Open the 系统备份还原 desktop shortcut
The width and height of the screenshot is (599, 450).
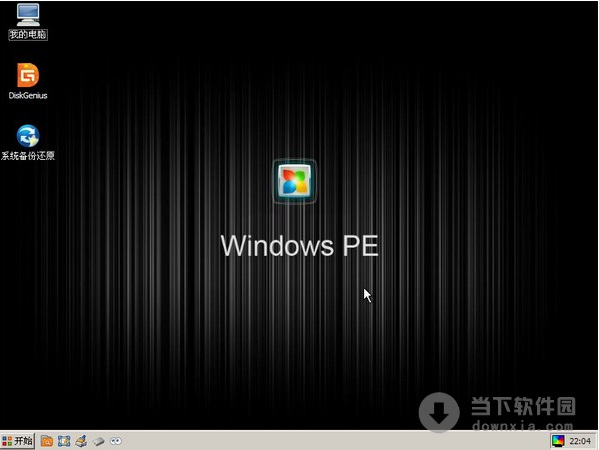click(x=28, y=142)
